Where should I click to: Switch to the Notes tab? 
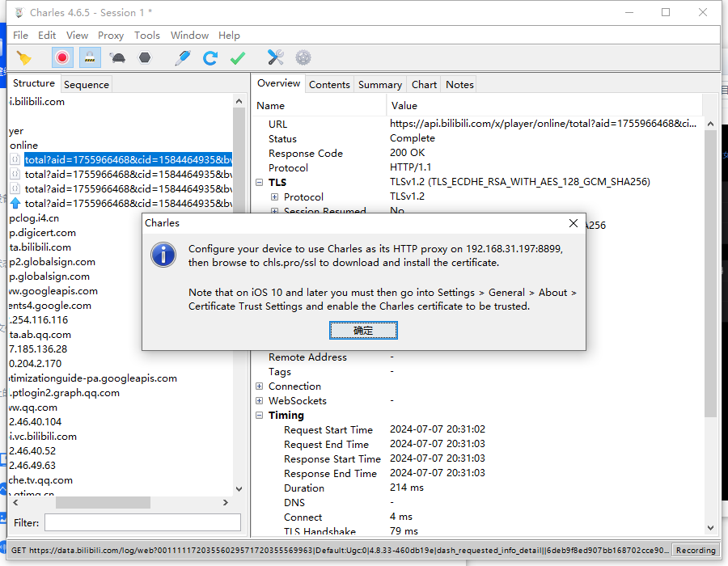459,84
